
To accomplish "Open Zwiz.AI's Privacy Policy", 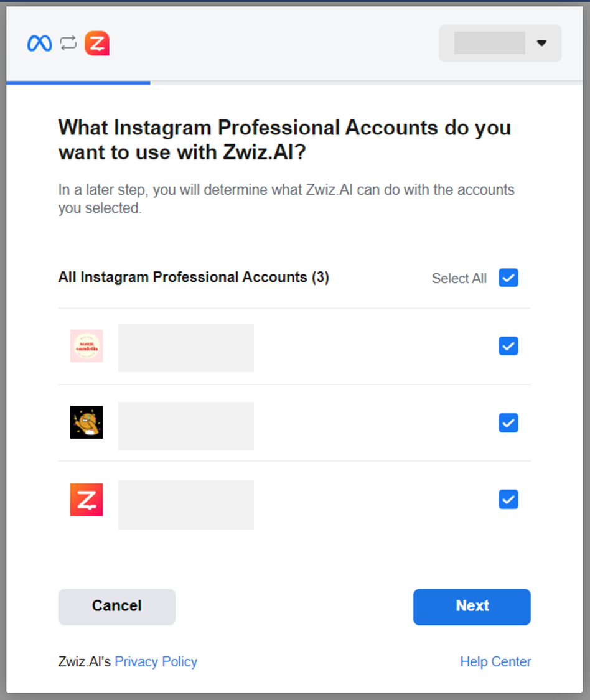I will pos(156,661).
